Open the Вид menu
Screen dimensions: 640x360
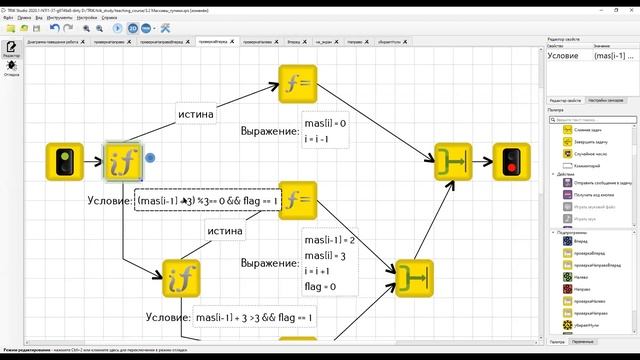point(39,18)
